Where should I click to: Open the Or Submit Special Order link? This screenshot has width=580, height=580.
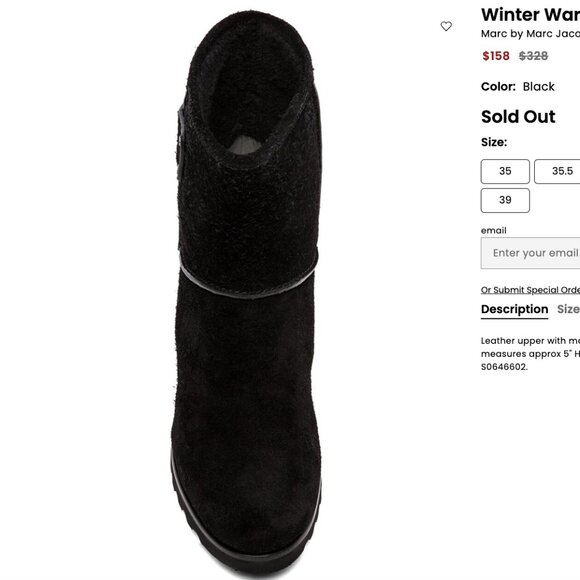(530, 290)
